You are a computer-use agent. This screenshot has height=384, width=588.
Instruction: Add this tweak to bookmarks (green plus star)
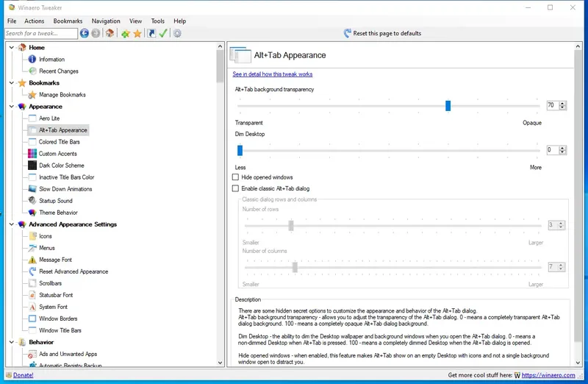pos(125,34)
